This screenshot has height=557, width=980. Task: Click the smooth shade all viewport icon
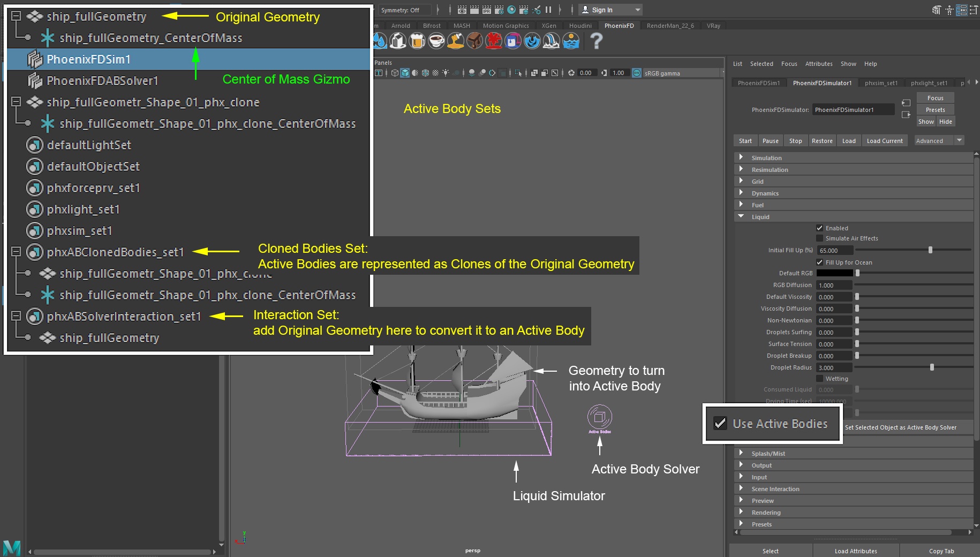point(405,73)
